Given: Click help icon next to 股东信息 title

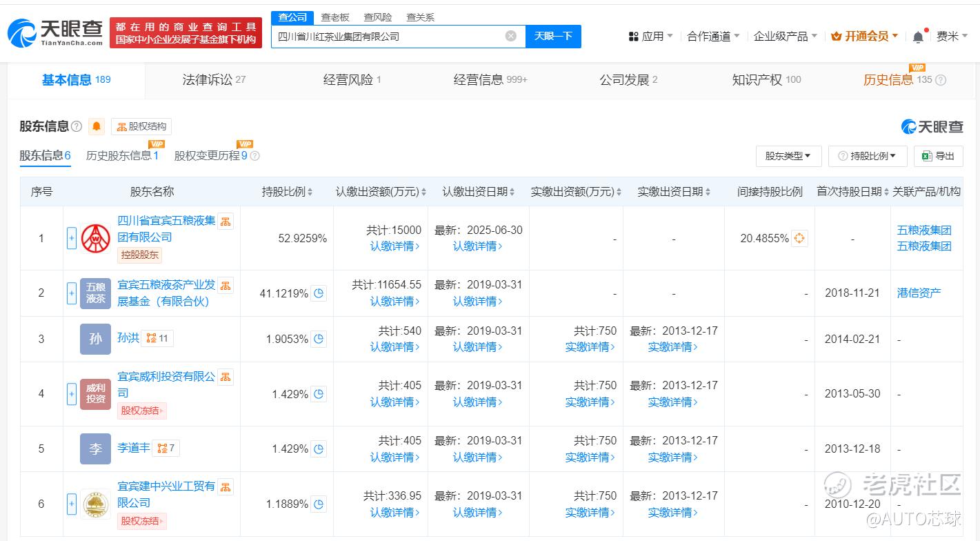Looking at the screenshot, I should pyautogui.click(x=77, y=126).
